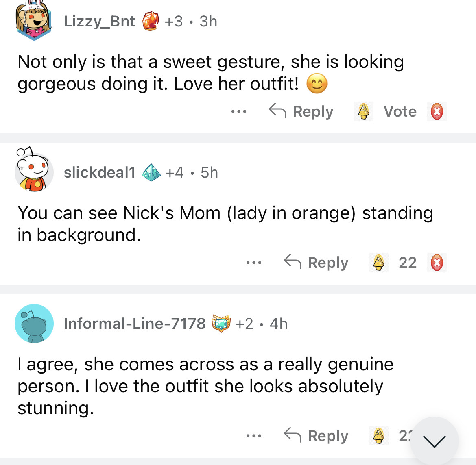The width and height of the screenshot is (476, 465).
Task: Reply to slickdeal1's comment
Action: (x=317, y=263)
